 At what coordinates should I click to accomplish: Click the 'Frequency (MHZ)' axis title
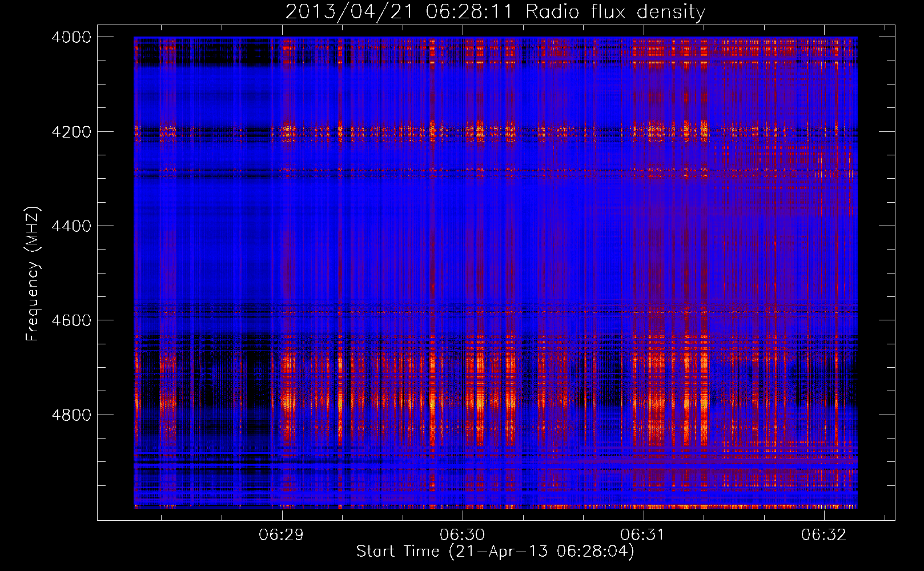pos(33,274)
